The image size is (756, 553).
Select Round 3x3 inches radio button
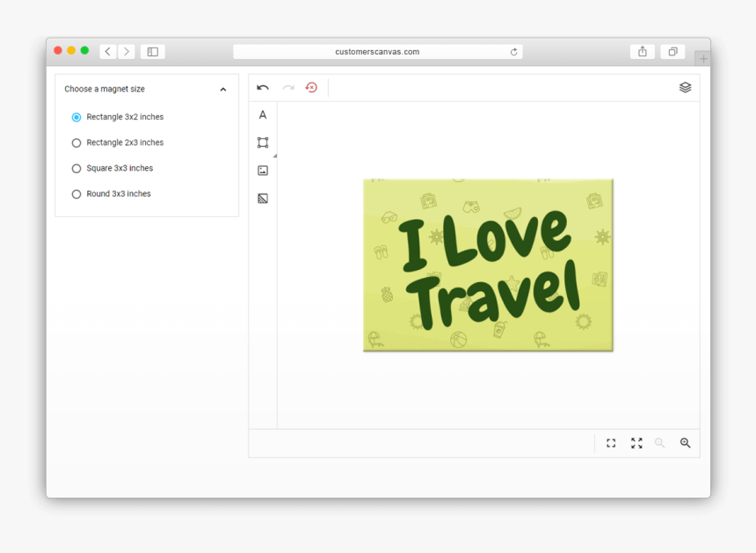[76, 193]
